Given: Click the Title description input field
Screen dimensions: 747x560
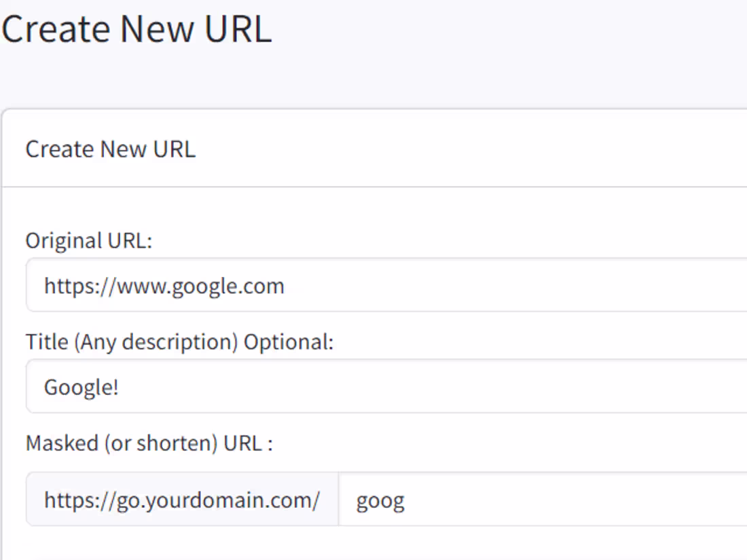Looking at the screenshot, I should (x=373, y=386).
